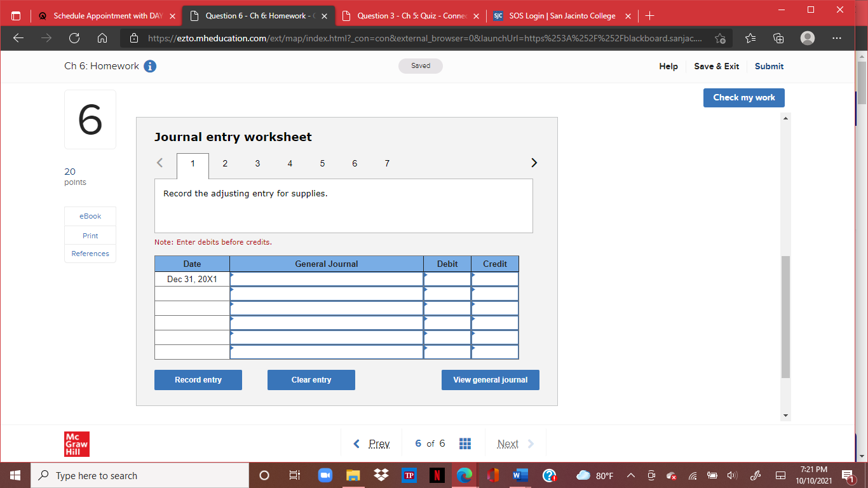This screenshot has height=488, width=868.
Task: Open Netflix from the taskbar
Action: [x=437, y=475]
